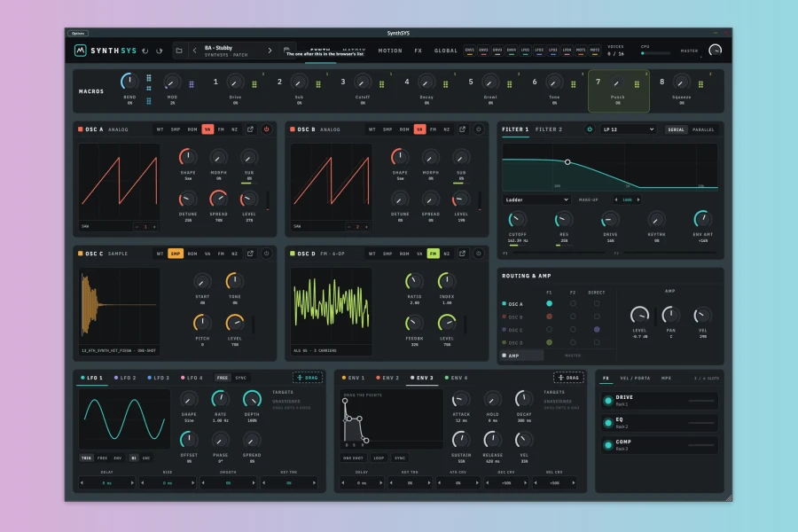This screenshot has width=798, height=532.
Task: Set filter routing to PARALLEL
Action: (x=703, y=129)
